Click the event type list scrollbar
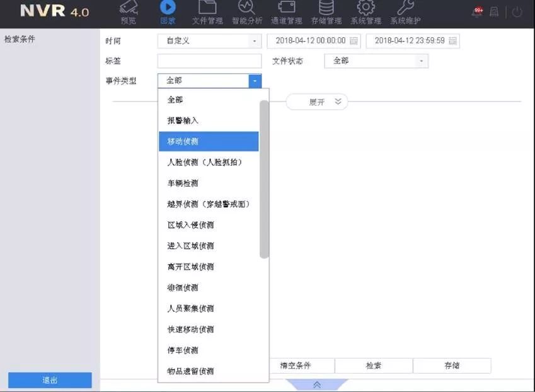Viewport: 535px width, 392px height. [264, 180]
